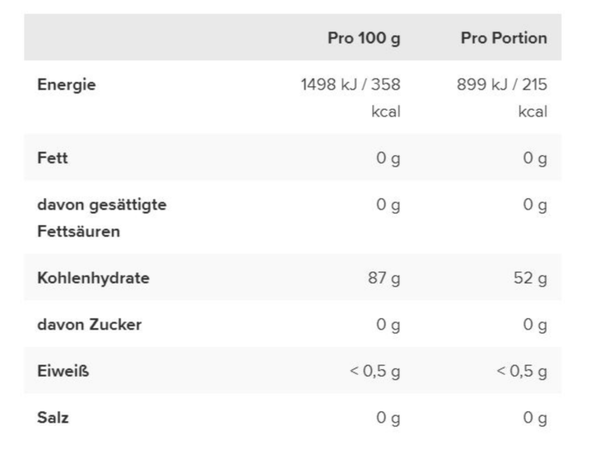Viewport: 600px width, 470px height.
Task: Click the "Salz" row label
Action: [x=53, y=417]
